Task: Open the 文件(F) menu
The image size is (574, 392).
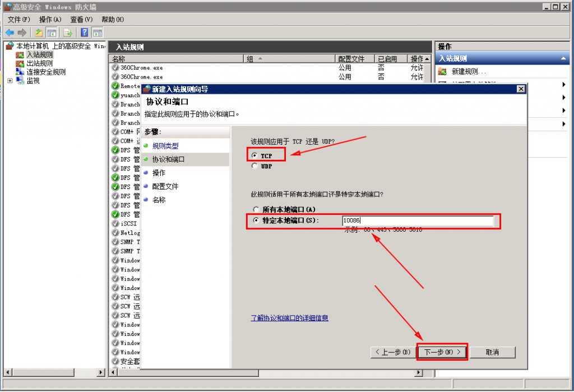Action: [x=18, y=20]
